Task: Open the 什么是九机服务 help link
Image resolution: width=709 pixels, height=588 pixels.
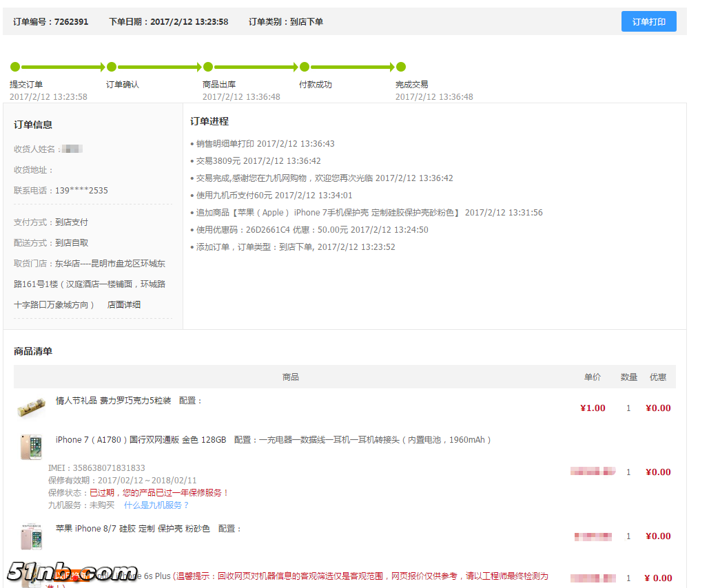Action: (x=156, y=505)
